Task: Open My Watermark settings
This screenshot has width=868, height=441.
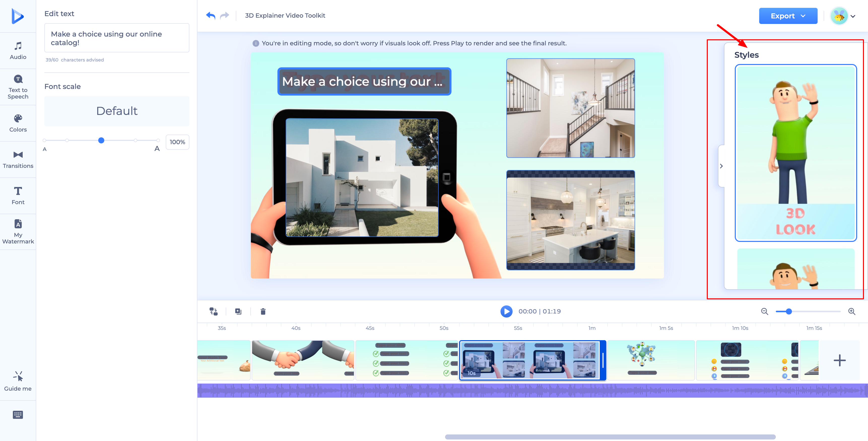Action: pos(18,232)
